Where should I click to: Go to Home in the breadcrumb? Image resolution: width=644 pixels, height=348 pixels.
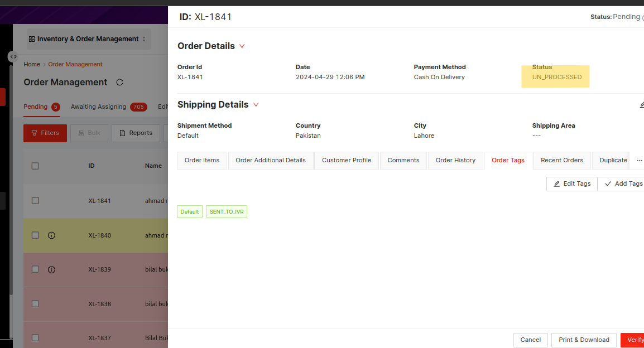[x=32, y=65]
